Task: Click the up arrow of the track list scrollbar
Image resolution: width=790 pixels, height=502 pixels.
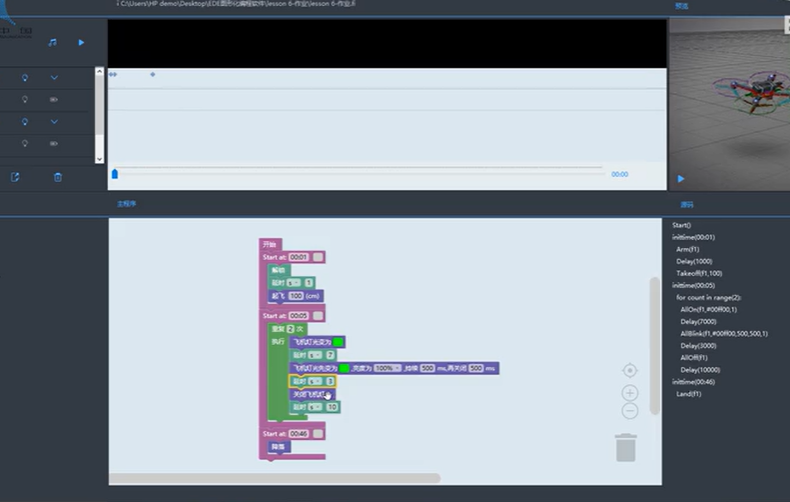Action: tap(99, 72)
